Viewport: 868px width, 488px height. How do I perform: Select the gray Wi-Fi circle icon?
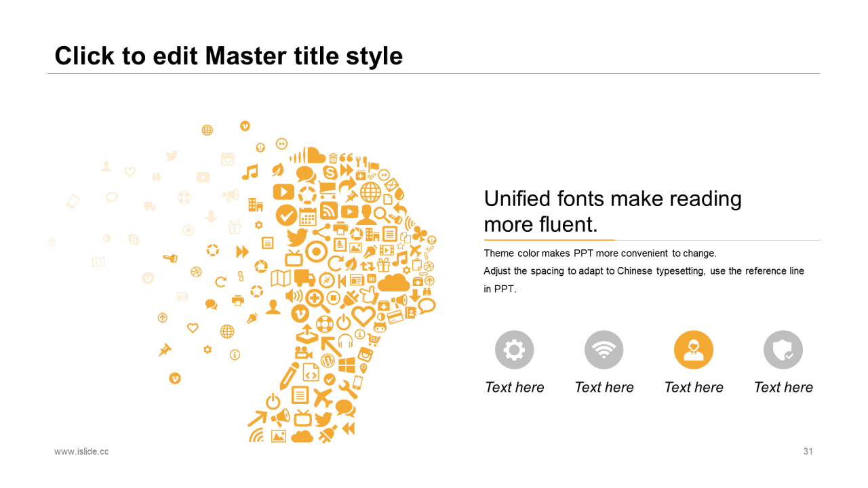coord(604,350)
